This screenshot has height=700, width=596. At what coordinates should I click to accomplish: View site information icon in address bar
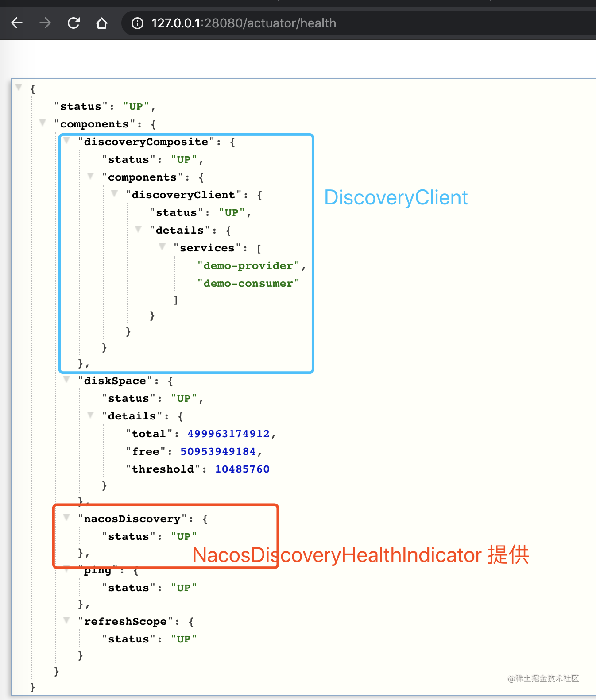tap(138, 23)
